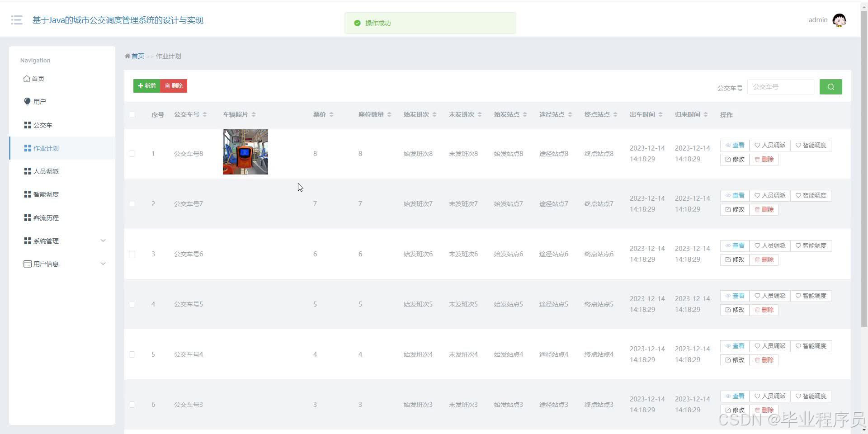Check the row for 公交车号5

tap(132, 304)
